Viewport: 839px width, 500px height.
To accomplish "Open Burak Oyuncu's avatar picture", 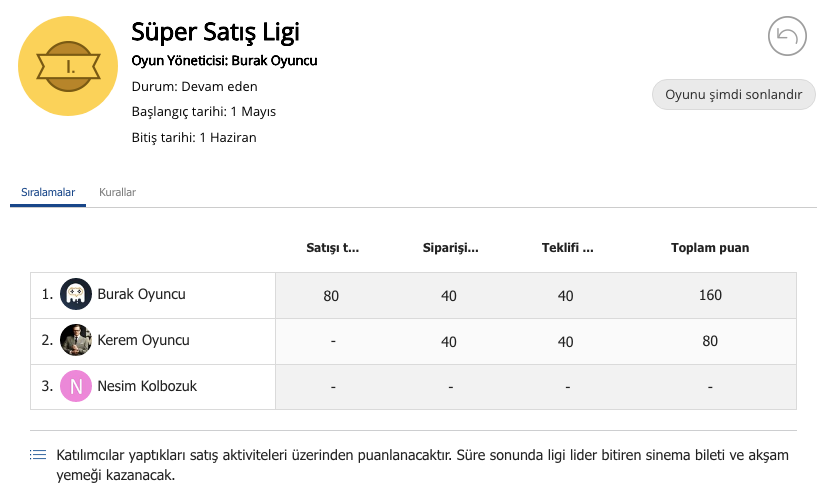I will point(75,294).
